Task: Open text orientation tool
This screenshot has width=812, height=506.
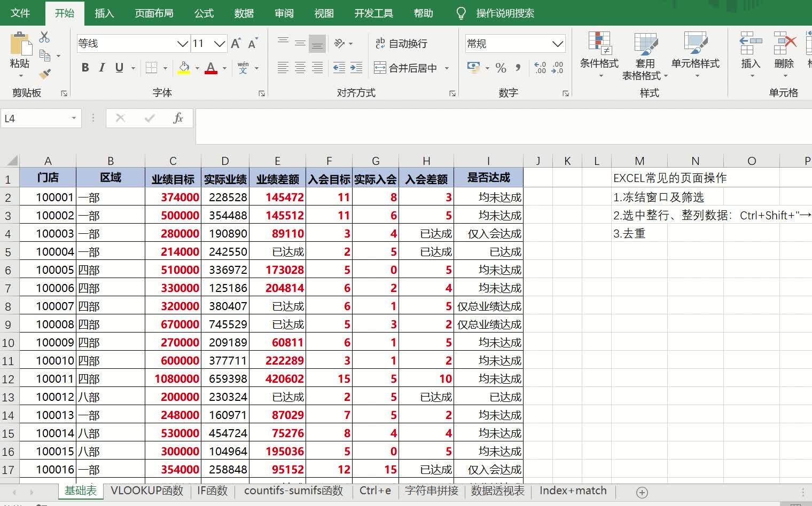Action: [x=340, y=43]
